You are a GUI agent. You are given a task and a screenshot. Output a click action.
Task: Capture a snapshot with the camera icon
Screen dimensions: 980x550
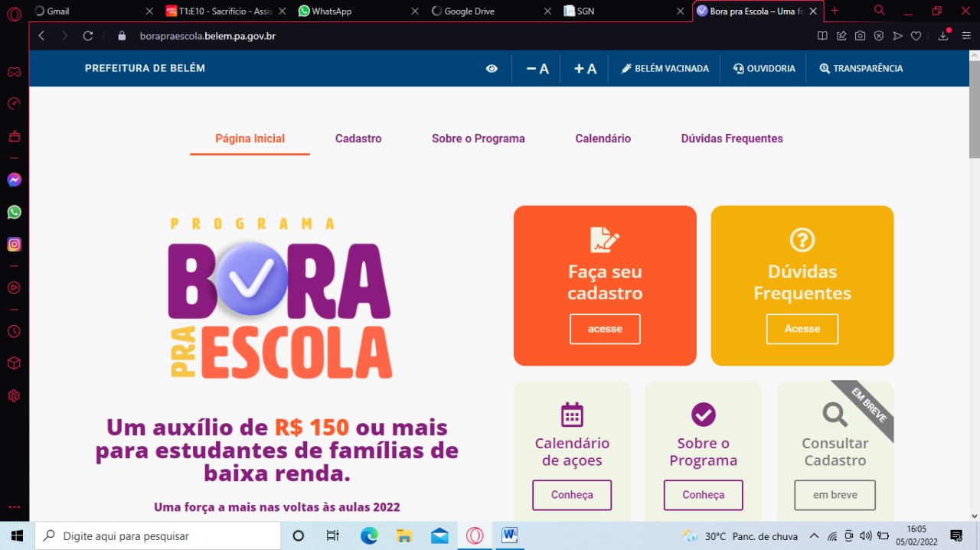(860, 35)
